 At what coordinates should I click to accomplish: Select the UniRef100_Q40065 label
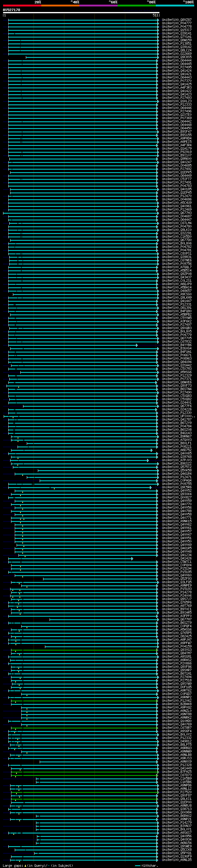pos(177,454)
